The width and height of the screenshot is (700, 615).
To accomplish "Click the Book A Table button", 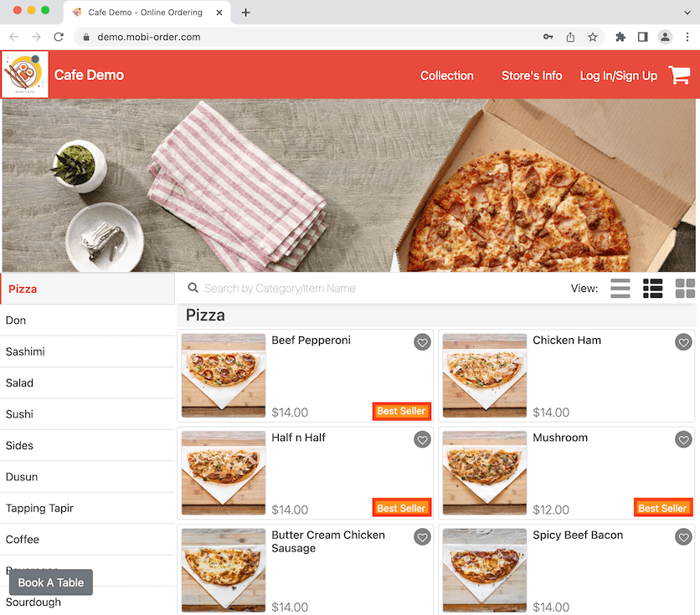I will (x=50, y=582).
